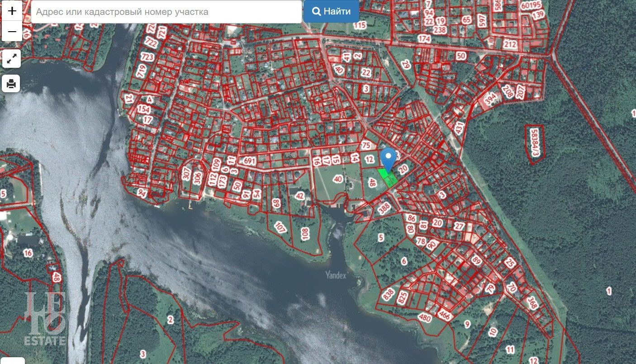Click the blue location marker pin

click(388, 158)
